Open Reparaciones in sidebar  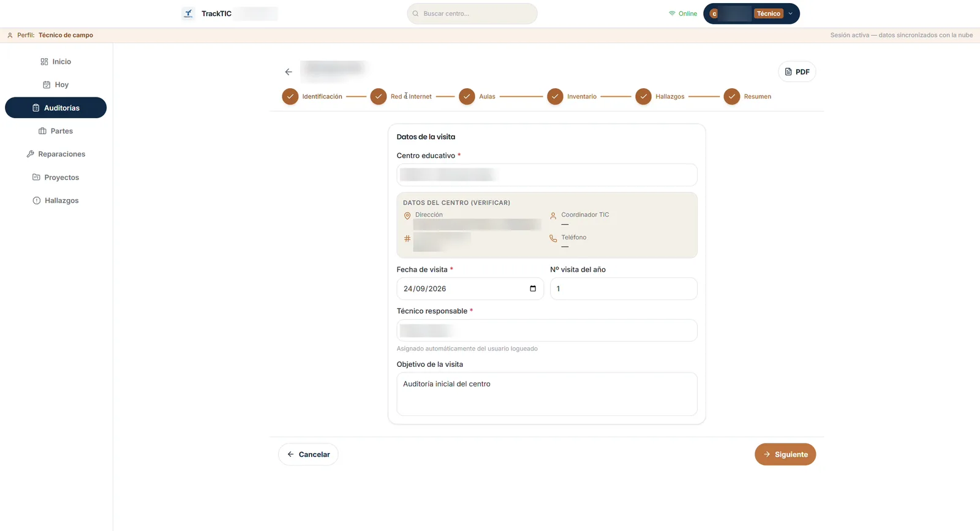(56, 154)
